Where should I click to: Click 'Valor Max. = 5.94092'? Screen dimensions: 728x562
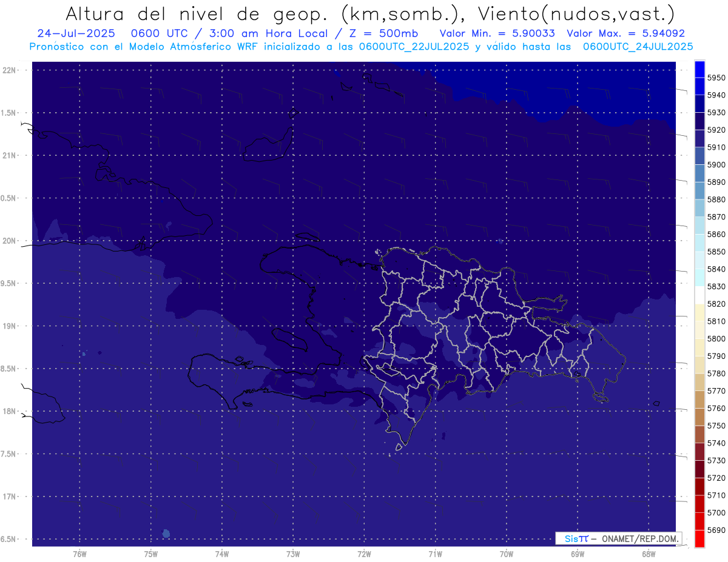[626, 33]
